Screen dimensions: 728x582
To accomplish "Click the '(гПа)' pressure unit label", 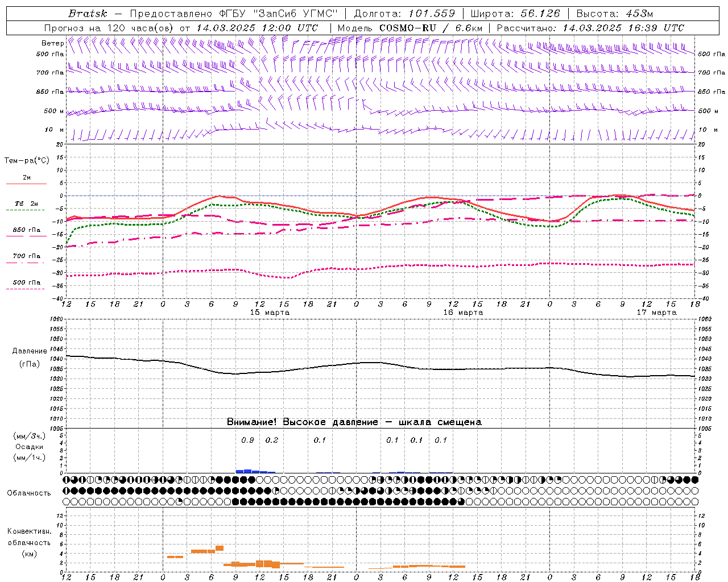I will (29, 364).
